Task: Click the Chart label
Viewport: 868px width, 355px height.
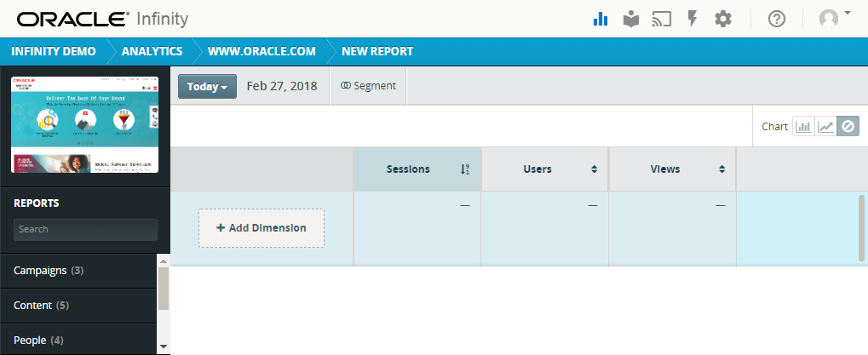Action: 774,127
